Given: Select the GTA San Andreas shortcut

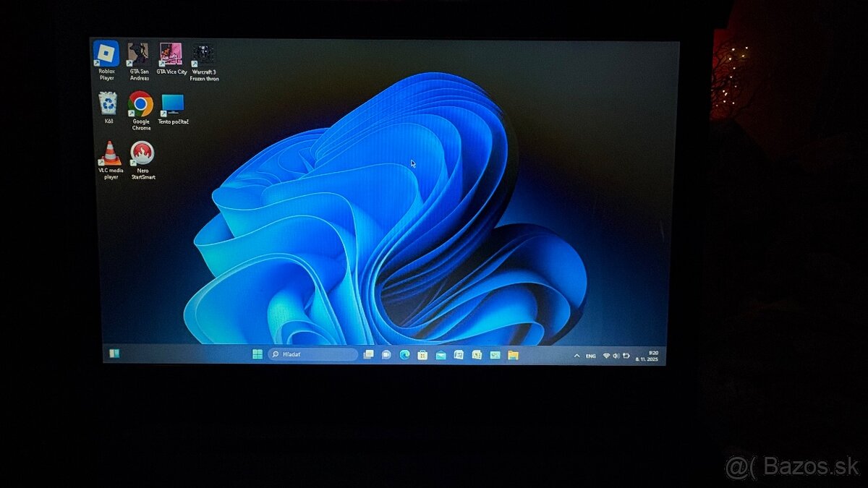Looking at the screenshot, I should (x=139, y=55).
